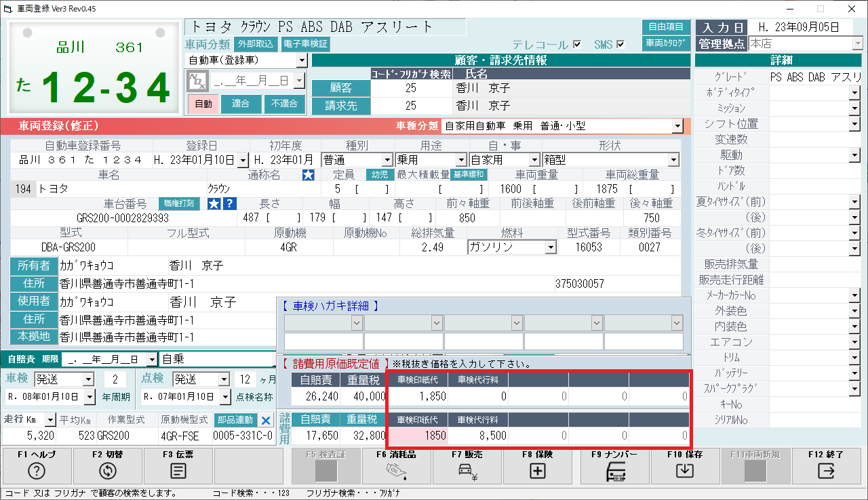The height and width of the screenshot is (500, 868).
Task: Click the 車検代行料 field showing 8,500
Action: (x=478, y=436)
